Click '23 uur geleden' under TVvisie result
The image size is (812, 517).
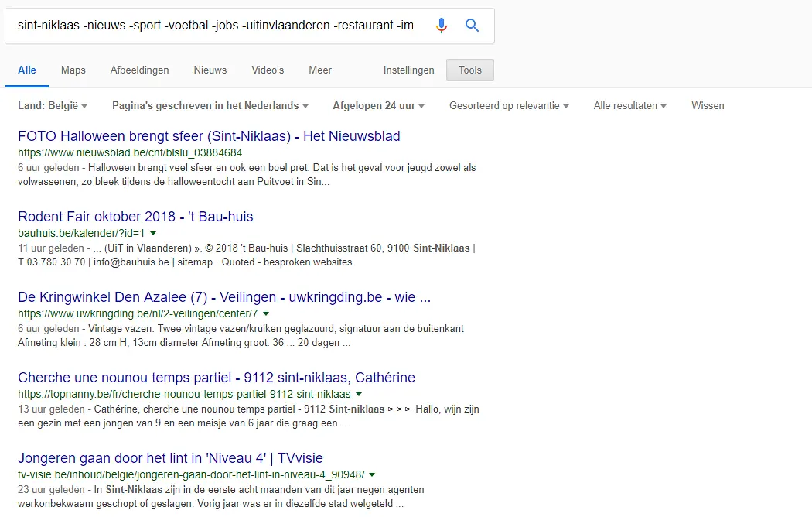51,490
